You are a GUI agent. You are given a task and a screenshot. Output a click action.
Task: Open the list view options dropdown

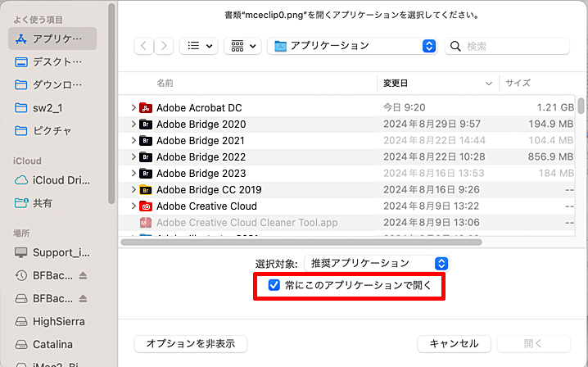click(x=199, y=46)
